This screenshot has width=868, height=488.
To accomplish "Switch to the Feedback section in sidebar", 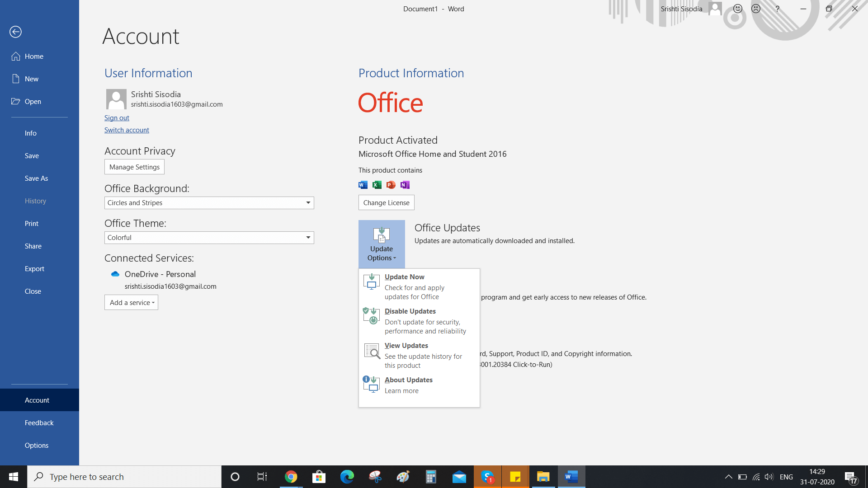I will tap(39, 422).
